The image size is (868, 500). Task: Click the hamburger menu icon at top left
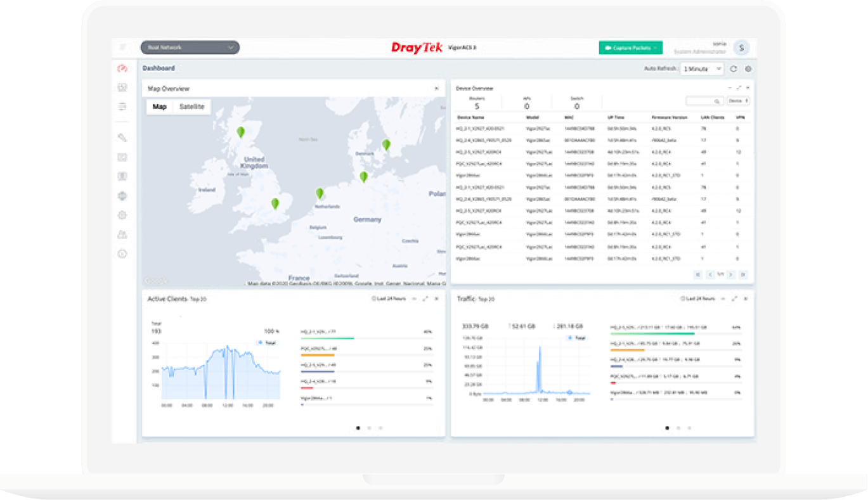point(123,48)
